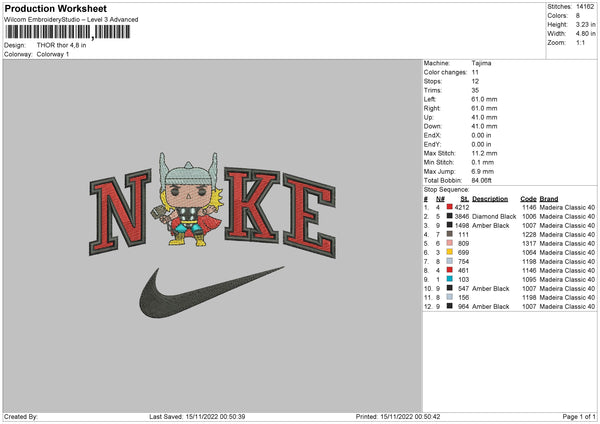Click the Left value "61.0 mm"
The height and width of the screenshot is (424, 600).
click(x=484, y=99)
